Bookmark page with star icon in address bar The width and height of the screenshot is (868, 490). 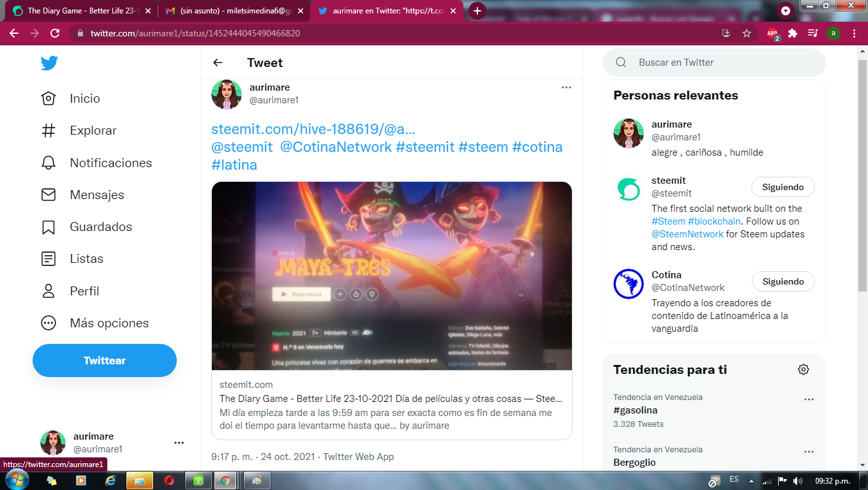747,33
